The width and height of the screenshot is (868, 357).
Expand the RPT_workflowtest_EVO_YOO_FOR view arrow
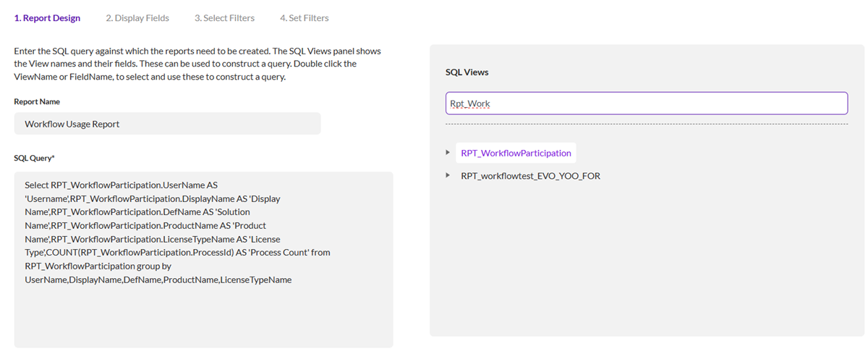coord(448,175)
